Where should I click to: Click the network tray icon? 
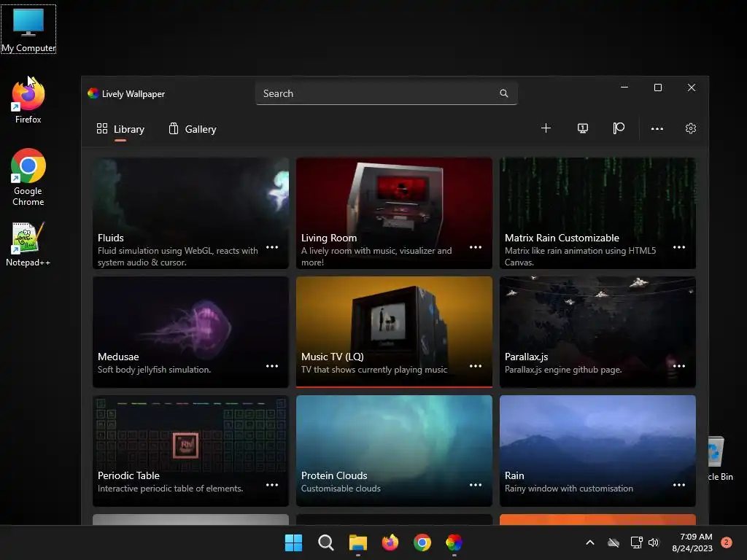(x=636, y=542)
